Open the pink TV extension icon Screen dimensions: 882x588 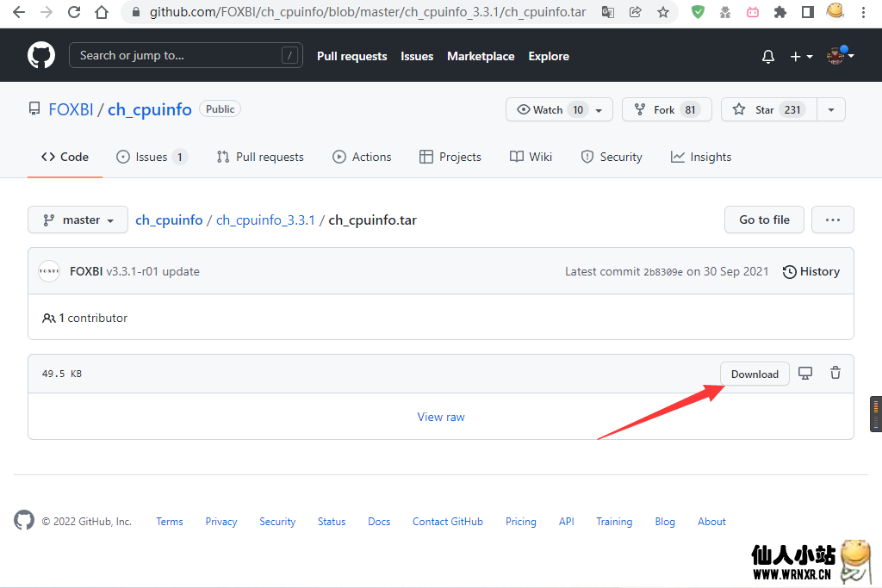tap(753, 12)
